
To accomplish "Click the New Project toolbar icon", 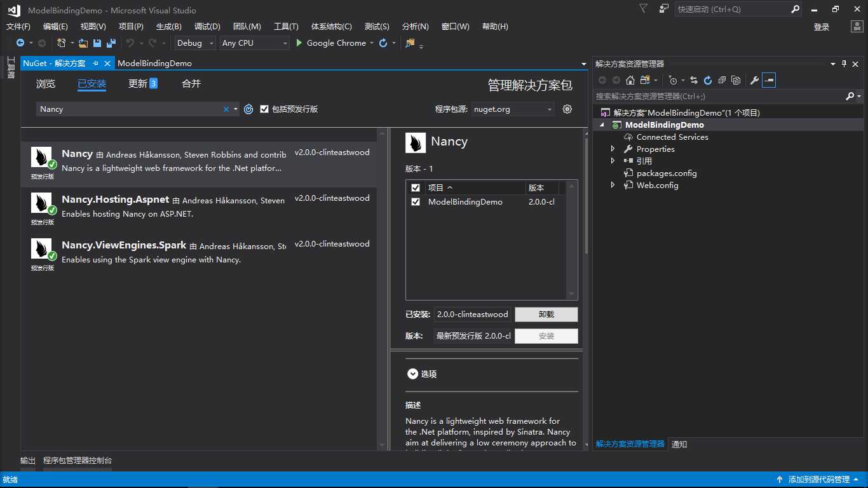I will pos(61,43).
